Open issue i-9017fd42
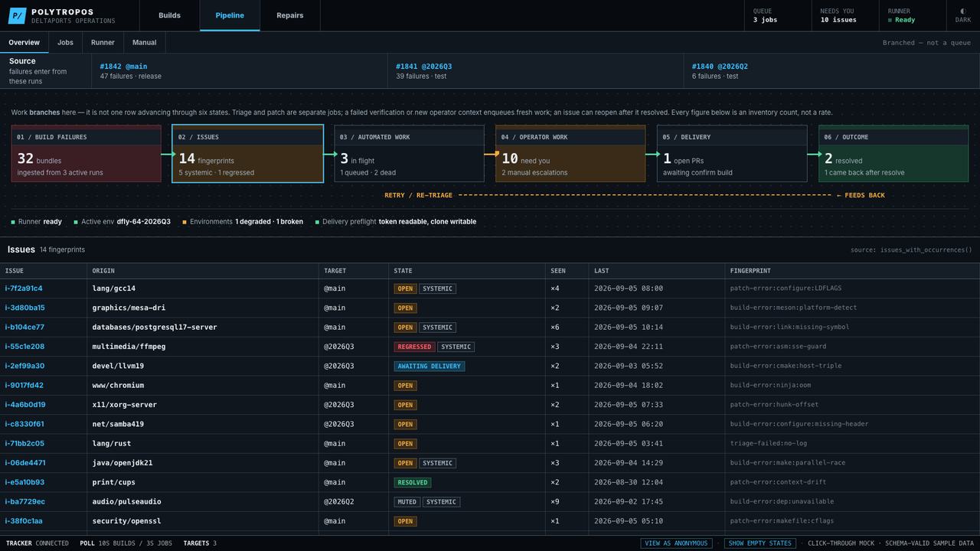Screen dimensions: 980x551 tap(24, 385)
